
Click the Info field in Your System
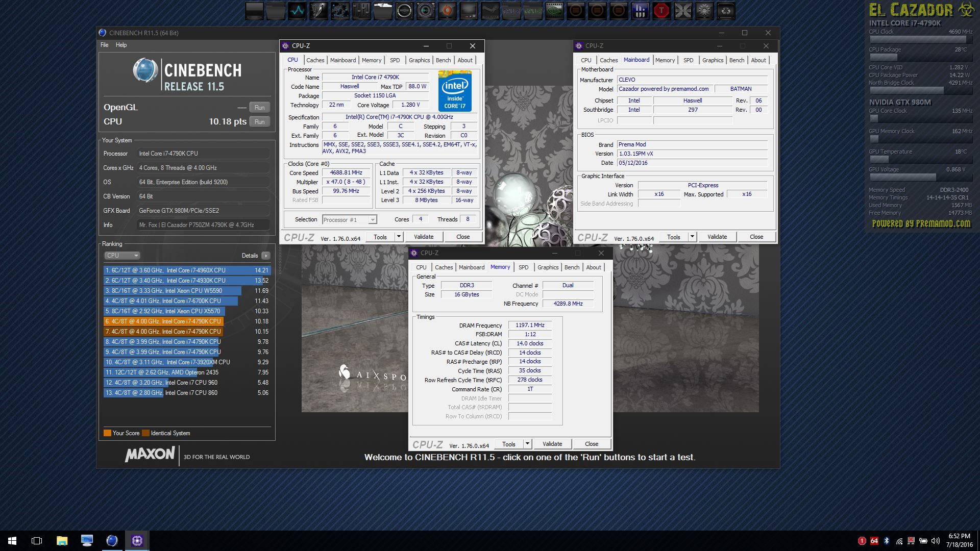click(x=203, y=225)
